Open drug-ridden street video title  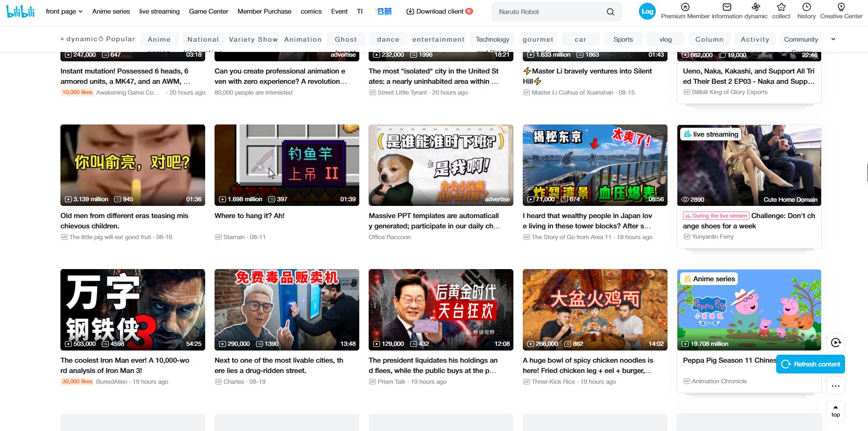coord(279,365)
